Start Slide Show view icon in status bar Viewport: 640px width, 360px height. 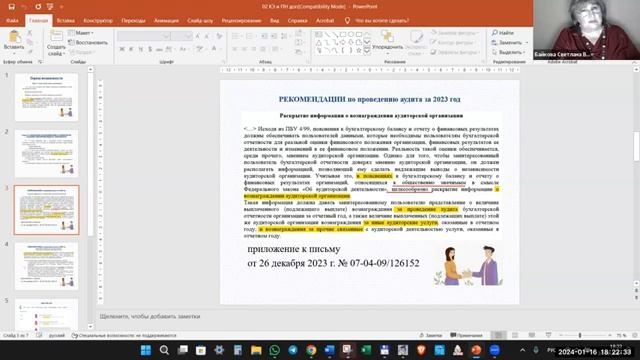pyautogui.click(x=548, y=335)
